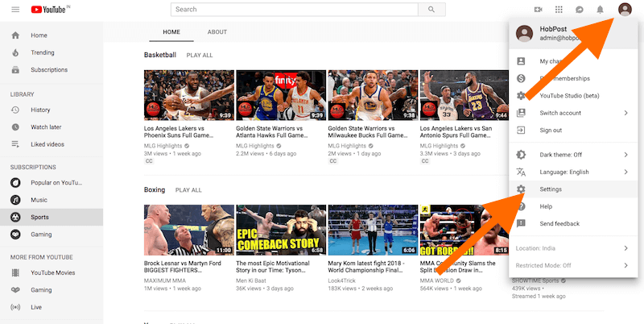This screenshot has width=644, height=324.
Task: Open Mary Kom latest fight thumbnail
Action: pos(373,230)
